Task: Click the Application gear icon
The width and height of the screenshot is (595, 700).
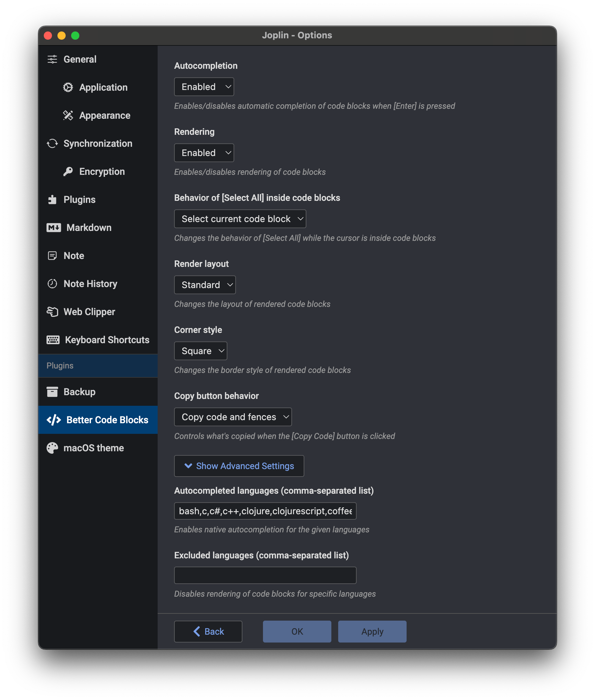Action: [x=68, y=87]
